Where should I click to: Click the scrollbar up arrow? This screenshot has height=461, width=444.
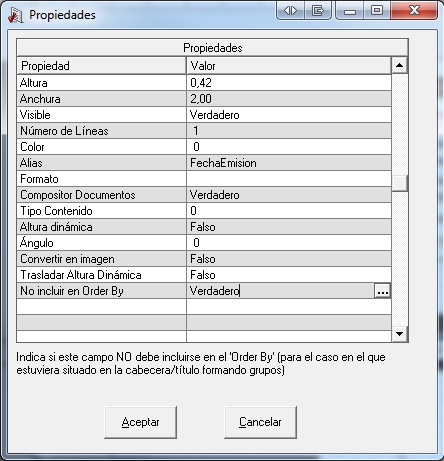pos(400,65)
